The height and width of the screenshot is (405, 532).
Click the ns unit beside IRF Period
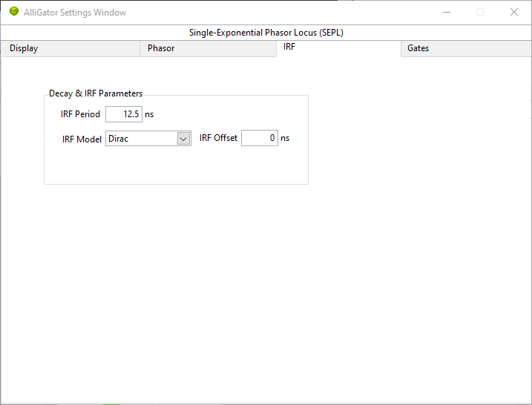click(x=149, y=115)
